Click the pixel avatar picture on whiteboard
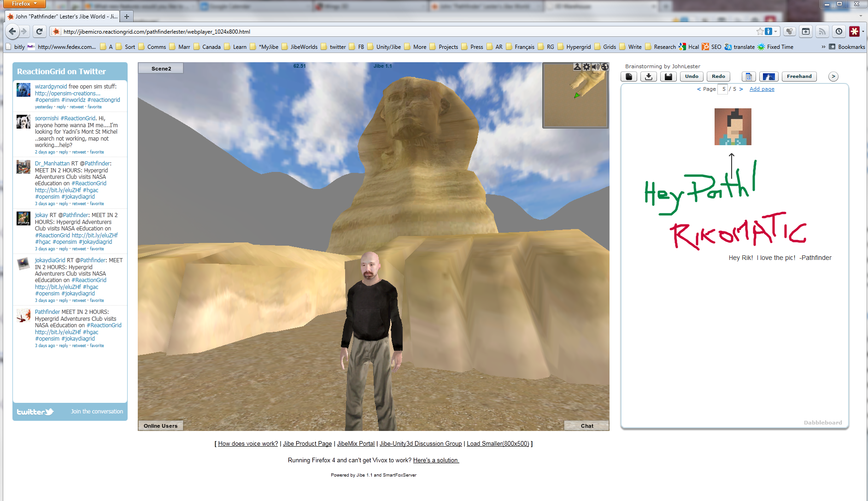 pos(733,127)
